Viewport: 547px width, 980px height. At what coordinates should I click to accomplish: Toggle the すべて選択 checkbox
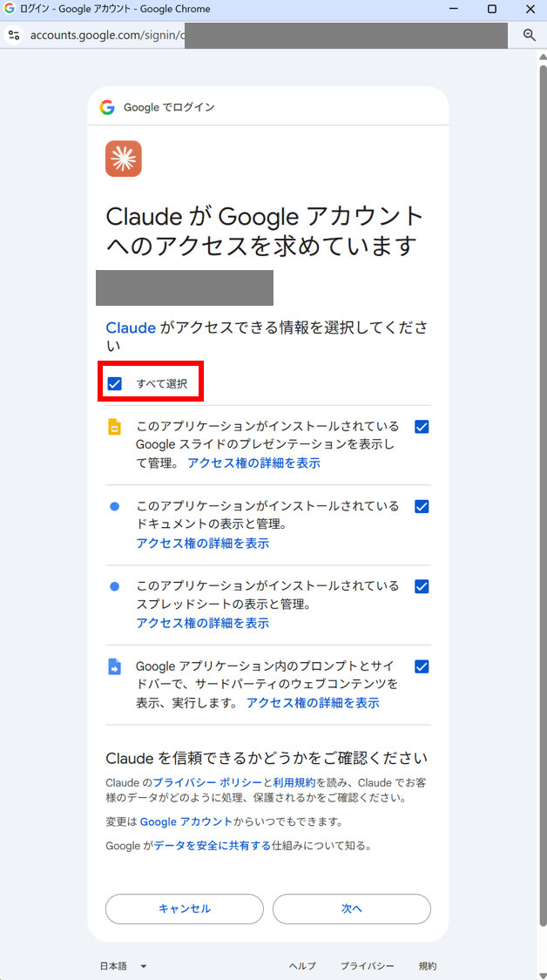114,383
